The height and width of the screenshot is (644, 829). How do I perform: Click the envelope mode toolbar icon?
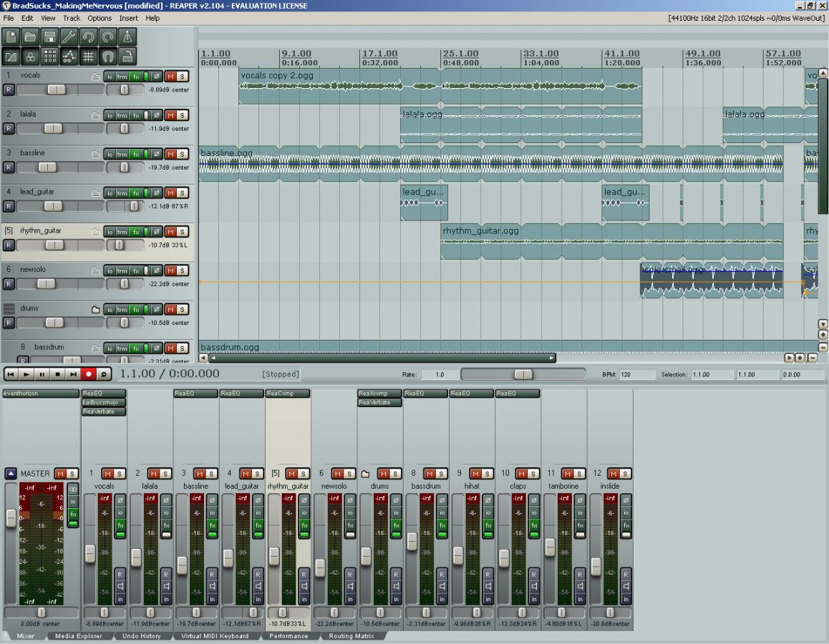pyautogui.click(x=11, y=57)
